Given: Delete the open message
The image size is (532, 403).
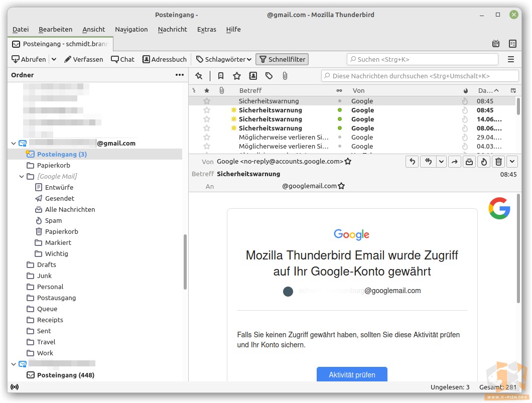Looking at the screenshot, I should pos(498,162).
